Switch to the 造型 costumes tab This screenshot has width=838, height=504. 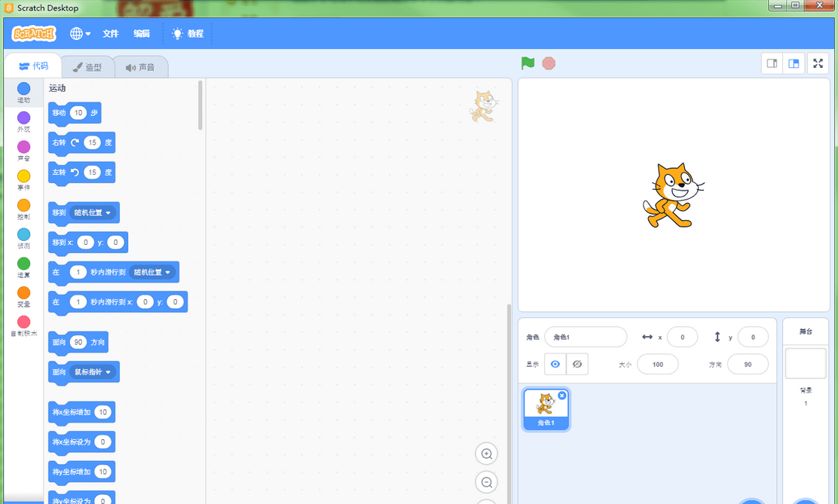coord(87,67)
